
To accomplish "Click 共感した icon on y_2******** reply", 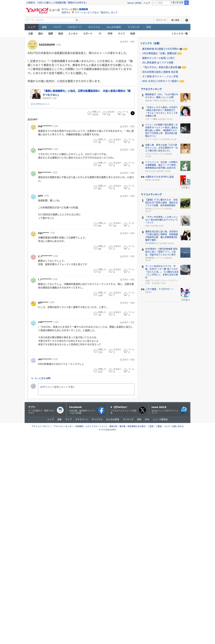I will (x=95, y=271).
